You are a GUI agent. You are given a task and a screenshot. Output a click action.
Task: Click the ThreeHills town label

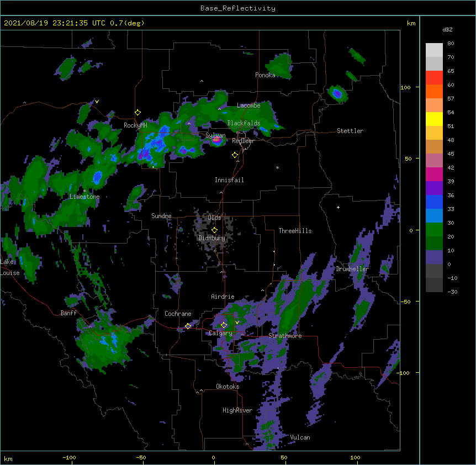(x=295, y=231)
